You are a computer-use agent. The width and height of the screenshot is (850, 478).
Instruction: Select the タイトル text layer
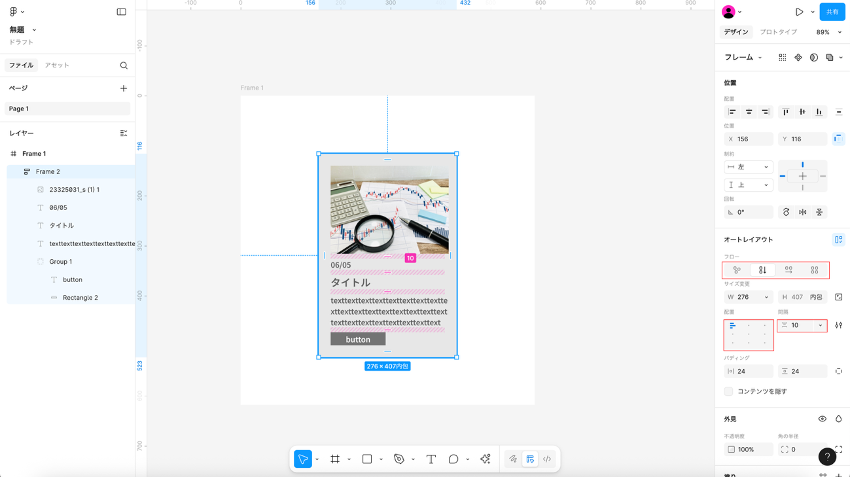pyautogui.click(x=62, y=225)
